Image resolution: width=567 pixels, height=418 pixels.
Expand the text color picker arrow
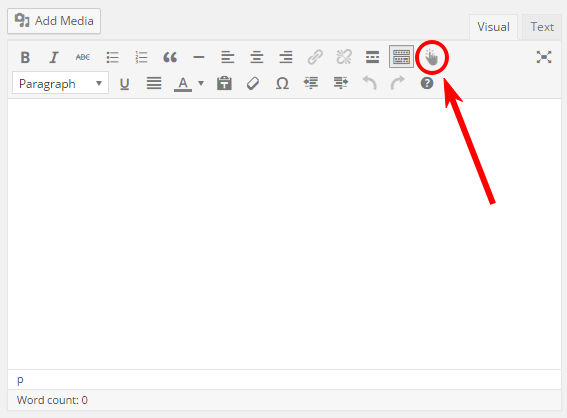[201, 84]
